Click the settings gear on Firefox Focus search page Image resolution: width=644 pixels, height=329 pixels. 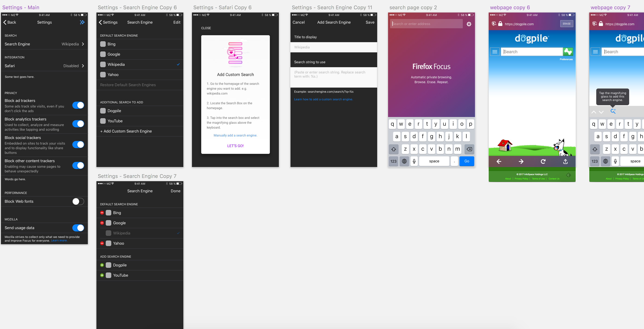pos(469,24)
